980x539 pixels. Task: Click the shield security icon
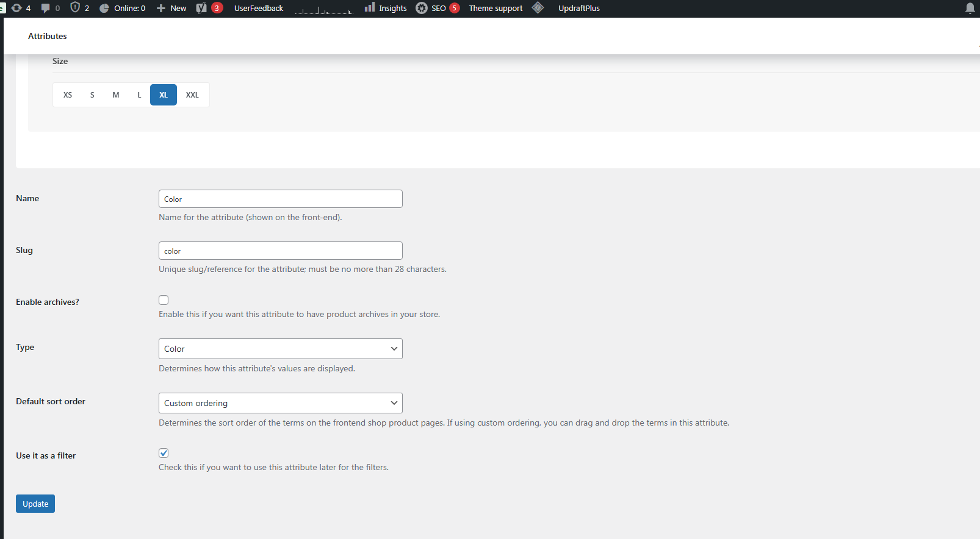(75, 7)
